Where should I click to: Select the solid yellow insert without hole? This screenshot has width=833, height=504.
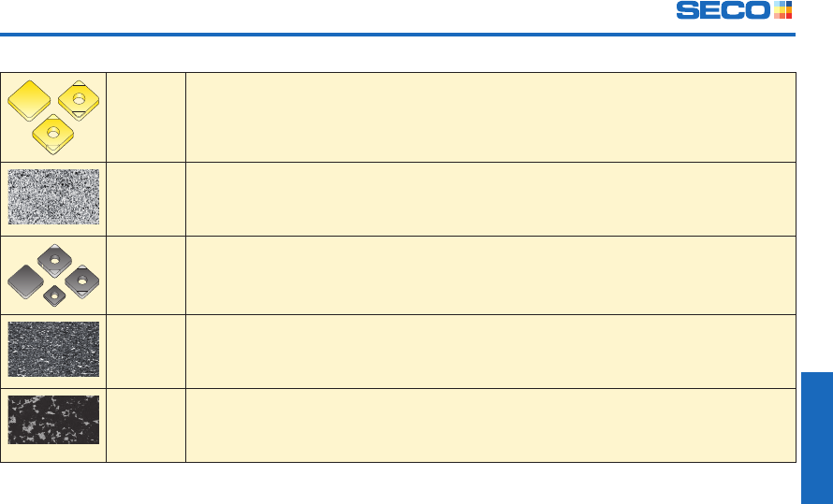[29, 100]
